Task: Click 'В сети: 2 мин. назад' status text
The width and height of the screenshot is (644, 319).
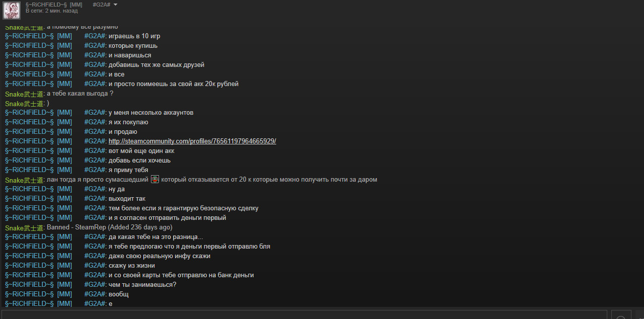Action: (52, 11)
